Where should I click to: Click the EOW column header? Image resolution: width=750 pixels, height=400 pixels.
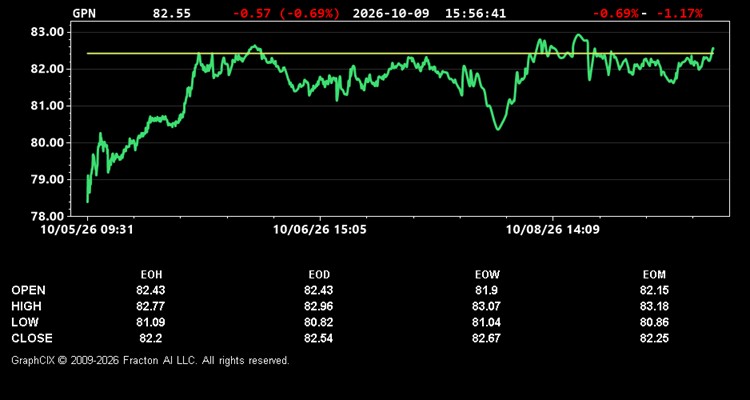point(487,275)
